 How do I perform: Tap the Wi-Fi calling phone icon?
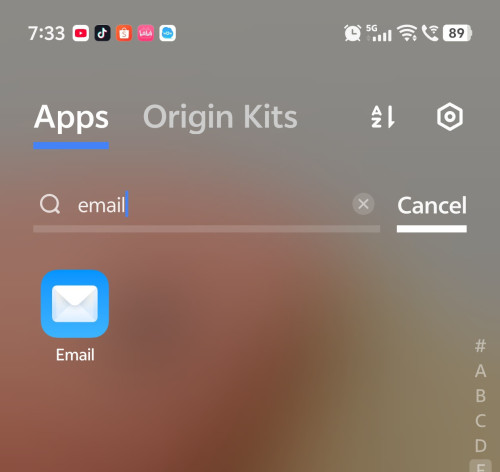pyautogui.click(x=430, y=33)
